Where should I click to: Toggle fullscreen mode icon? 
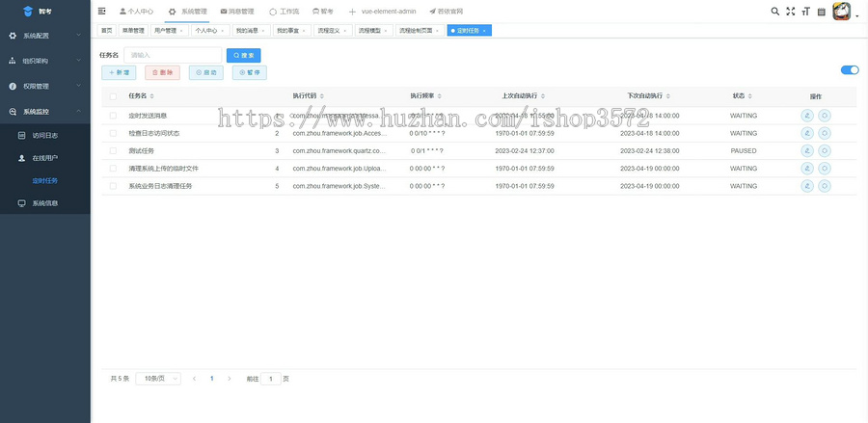(791, 11)
